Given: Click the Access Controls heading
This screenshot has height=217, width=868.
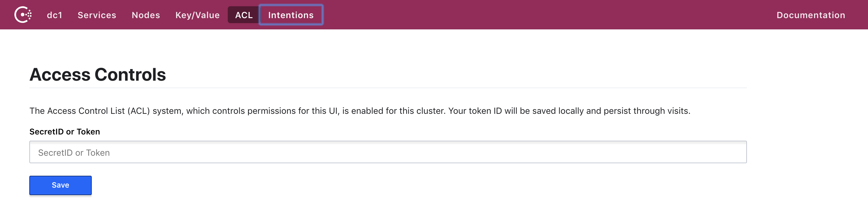Looking at the screenshot, I should [x=98, y=75].
